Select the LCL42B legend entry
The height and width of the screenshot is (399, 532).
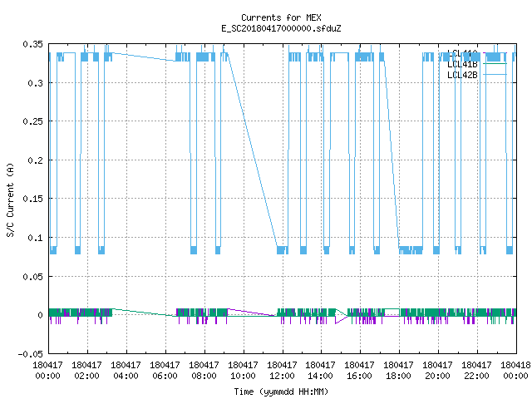[462, 75]
